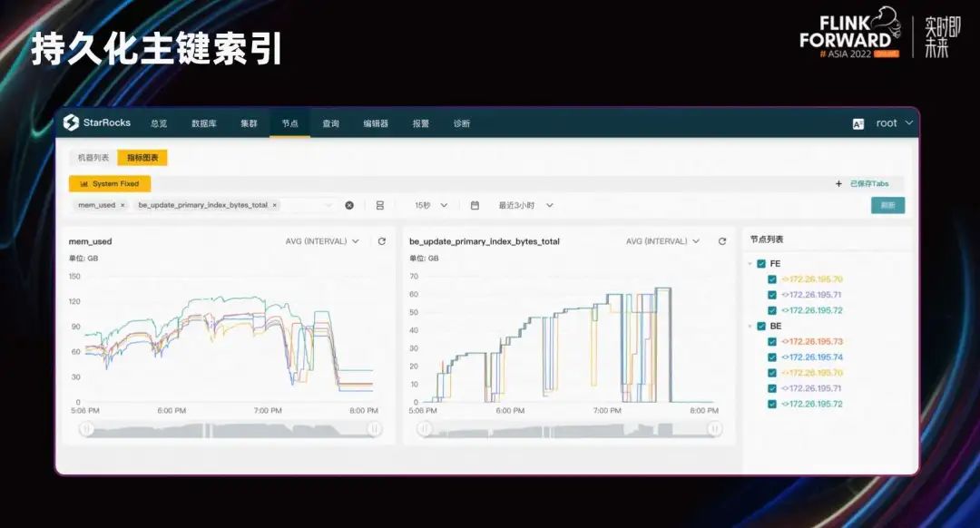The height and width of the screenshot is (528, 980).
Task: Open the 已保存Tabs link
Action: point(869,183)
